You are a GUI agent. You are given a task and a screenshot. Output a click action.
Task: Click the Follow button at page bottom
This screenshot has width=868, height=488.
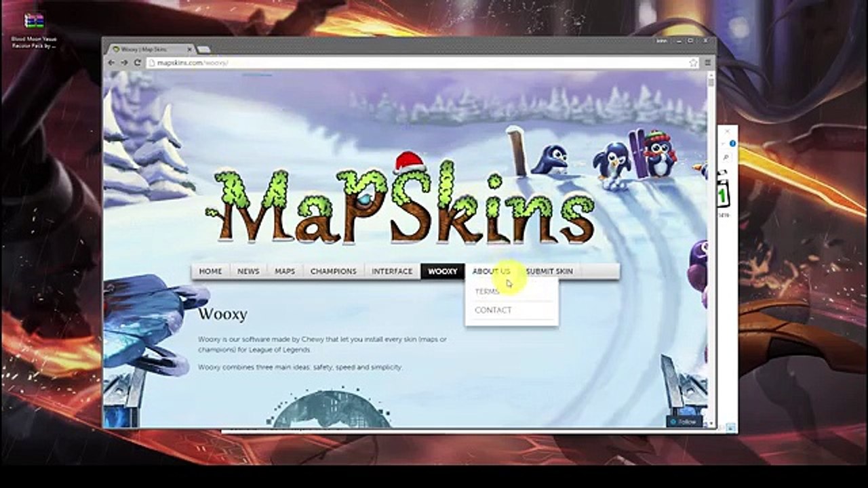point(684,422)
